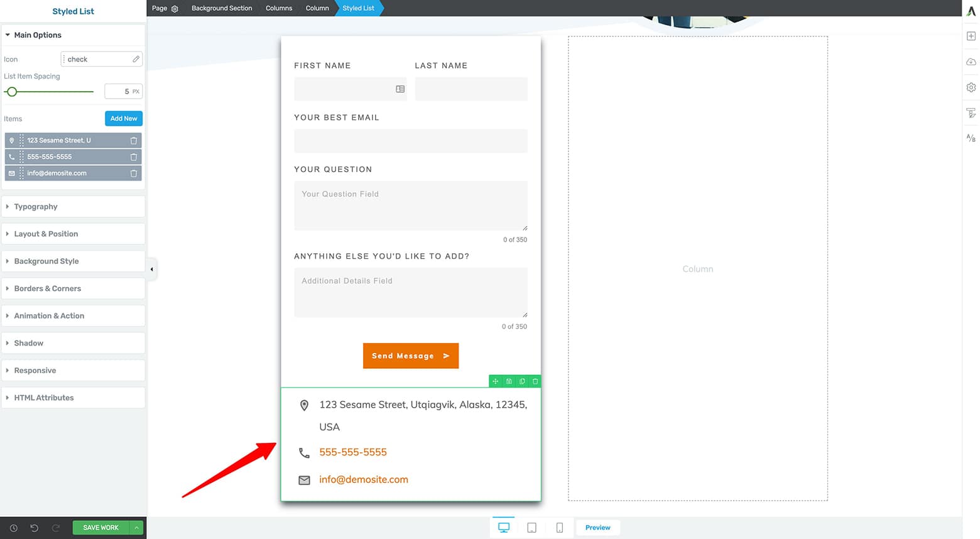This screenshot has height=539, width=980.
Task: Click the Add New items button
Action: (x=123, y=118)
